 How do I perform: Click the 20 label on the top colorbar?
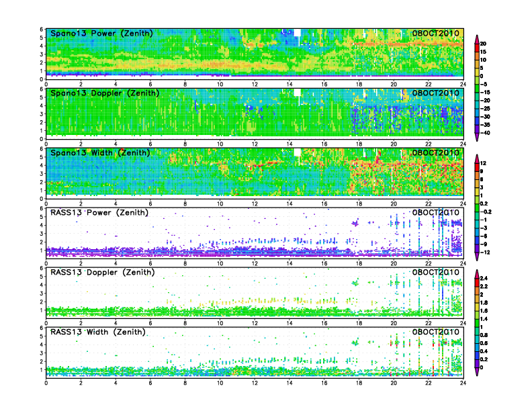click(483, 44)
